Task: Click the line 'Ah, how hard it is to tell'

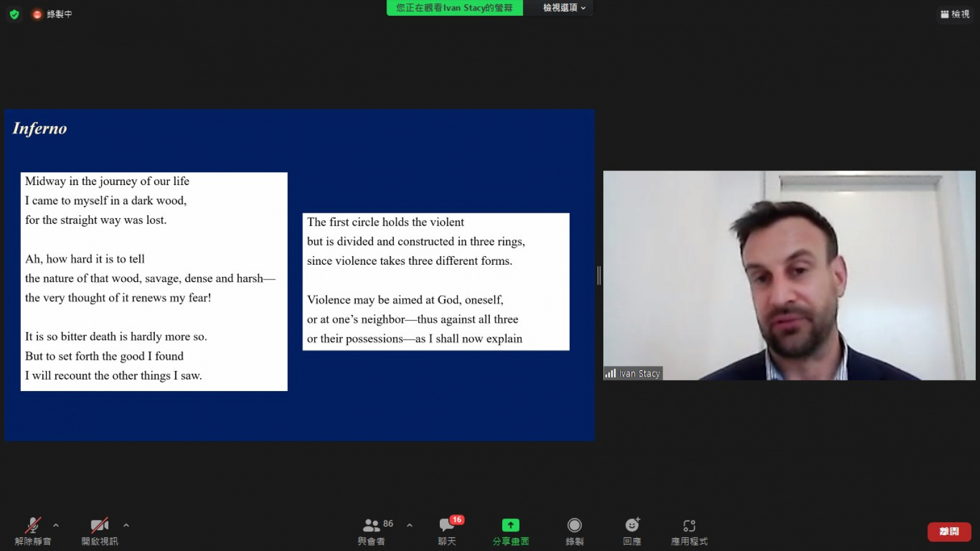Action: pos(85,259)
